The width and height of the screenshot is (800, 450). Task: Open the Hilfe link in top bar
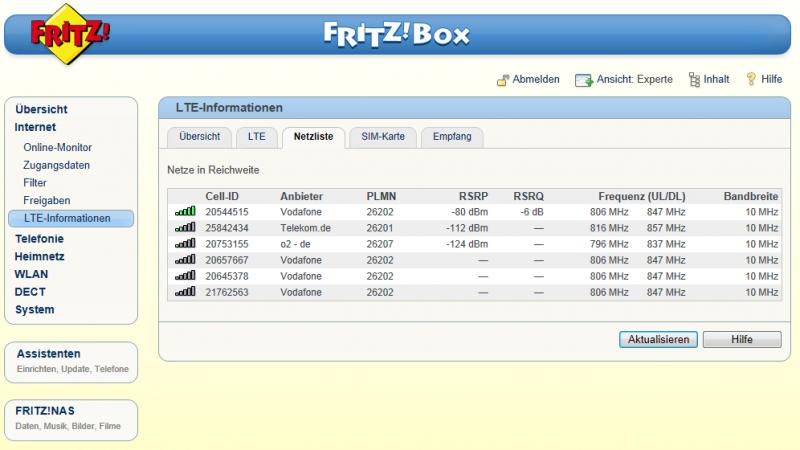(771, 80)
